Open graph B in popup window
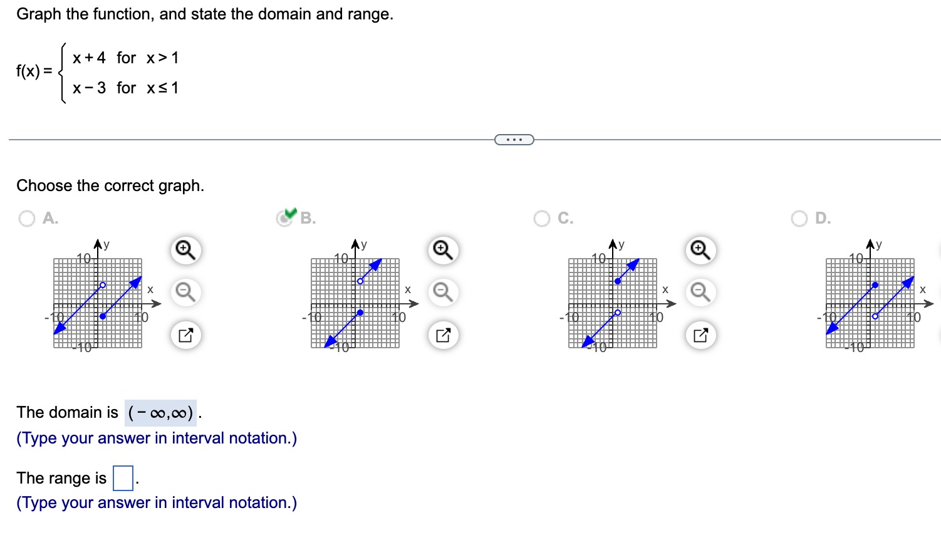 pyautogui.click(x=444, y=335)
